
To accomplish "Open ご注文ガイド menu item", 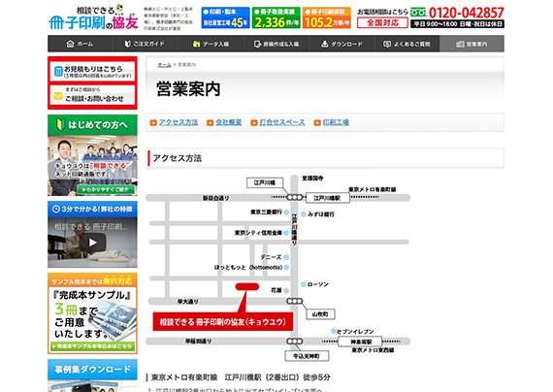I will (145, 44).
